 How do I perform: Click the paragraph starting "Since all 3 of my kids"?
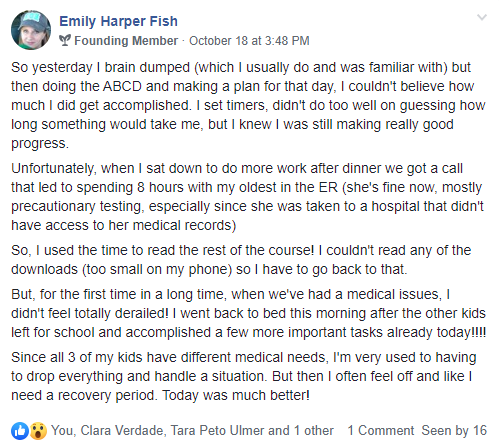pos(244,376)
